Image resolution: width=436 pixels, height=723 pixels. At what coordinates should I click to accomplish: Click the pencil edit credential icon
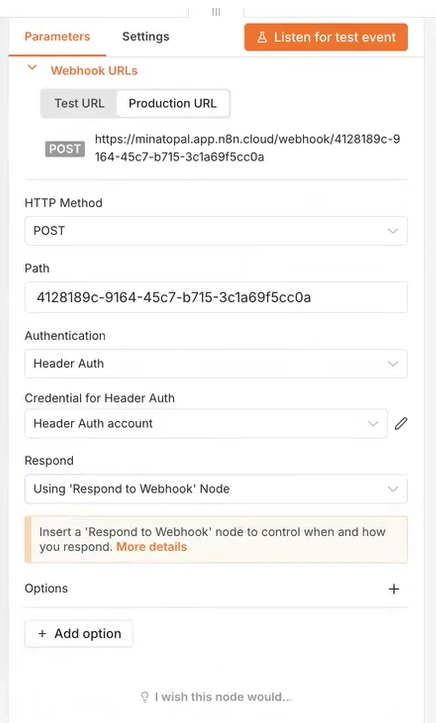(401, 423)
